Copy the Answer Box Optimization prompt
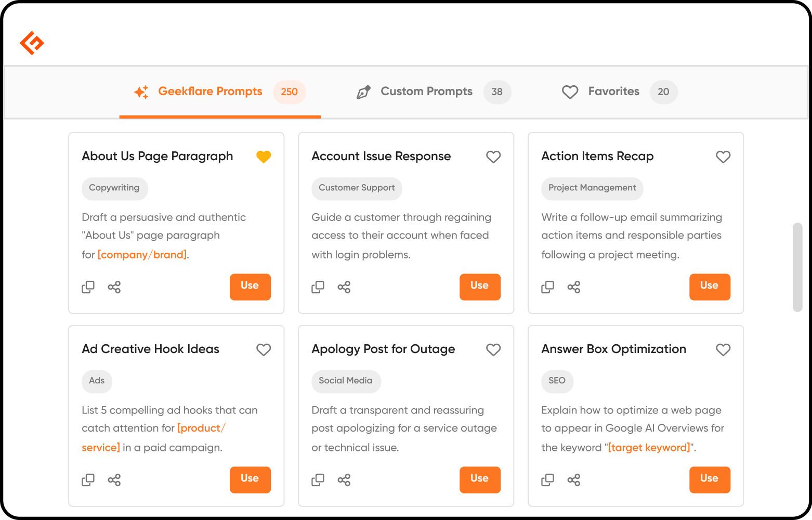The height and width of the screenshot is (520, 812). (x=548, y=480)
